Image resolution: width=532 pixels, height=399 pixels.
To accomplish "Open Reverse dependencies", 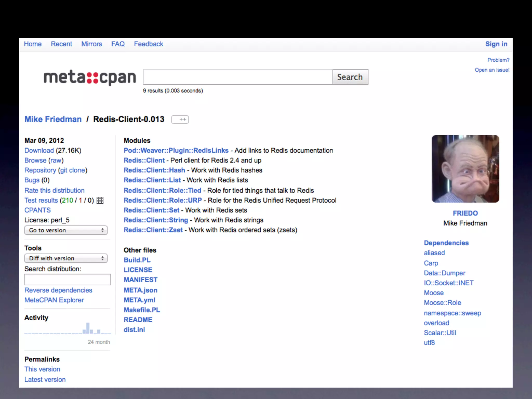I will click(58, 290).
